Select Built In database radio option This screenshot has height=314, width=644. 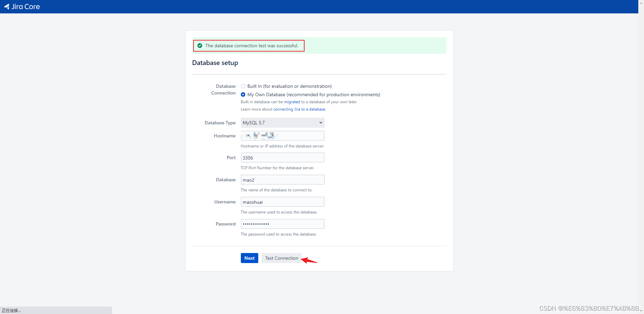click(243, 86)
